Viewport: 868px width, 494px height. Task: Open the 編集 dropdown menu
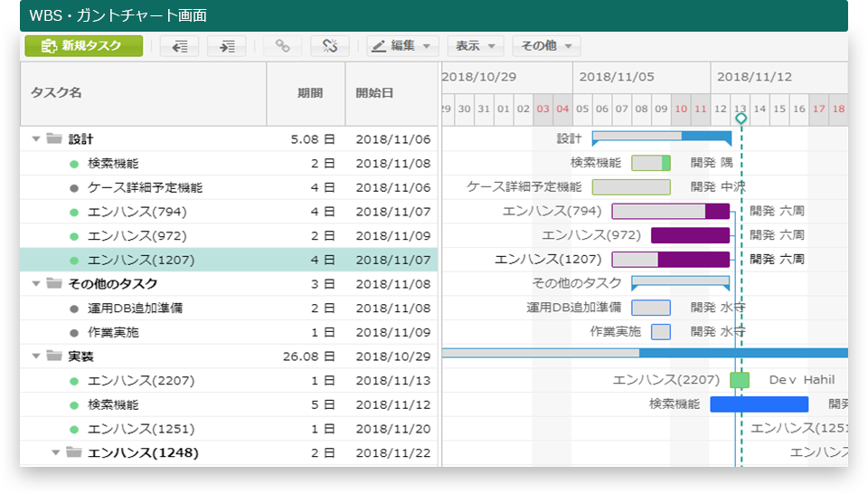402,46
